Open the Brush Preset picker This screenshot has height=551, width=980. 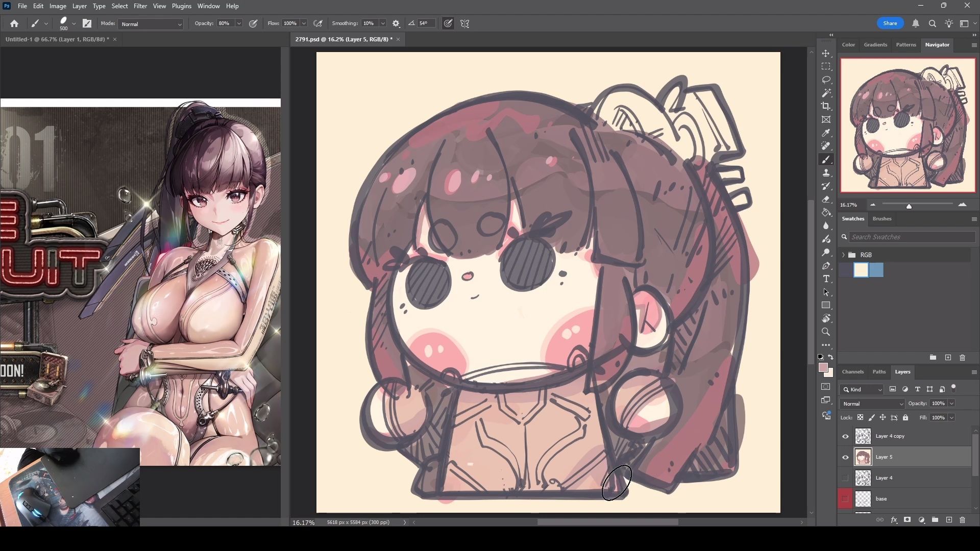point(67,23)
